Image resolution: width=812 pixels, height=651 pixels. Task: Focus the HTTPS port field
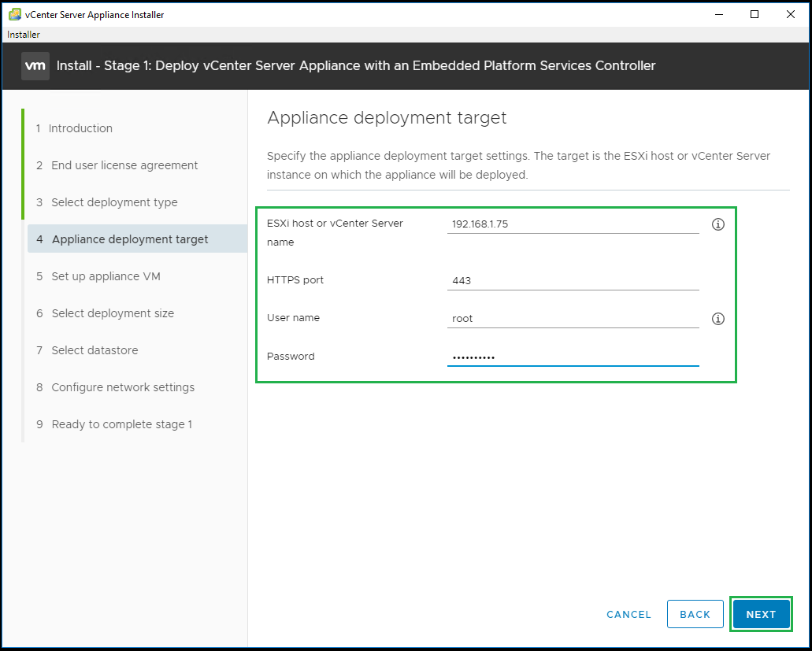point(573,281)
